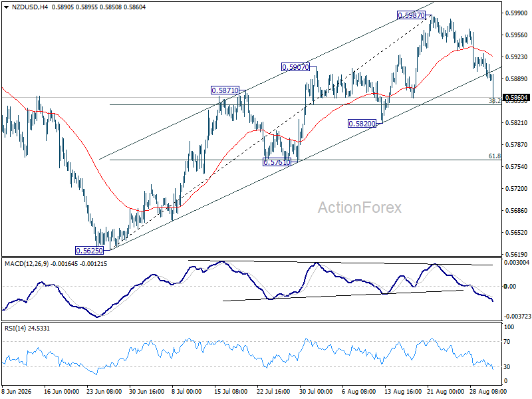
Task: Click the 30 Jul 00:00 time label
Action: (x=316, y=392)
